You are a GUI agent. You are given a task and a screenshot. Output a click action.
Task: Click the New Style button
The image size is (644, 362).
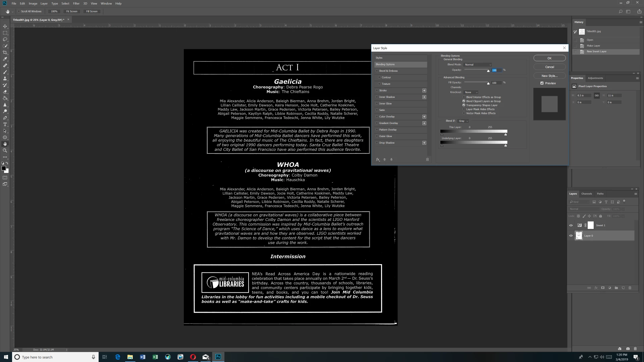pyautogui.click(x=549, y=76)
